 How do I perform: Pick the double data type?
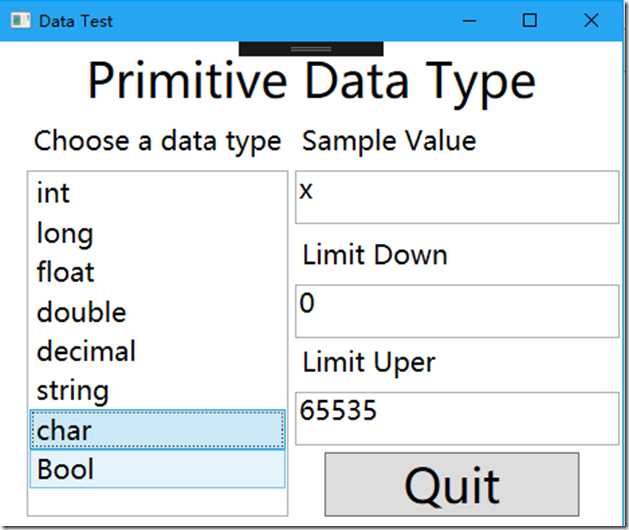tap(157, 311)
